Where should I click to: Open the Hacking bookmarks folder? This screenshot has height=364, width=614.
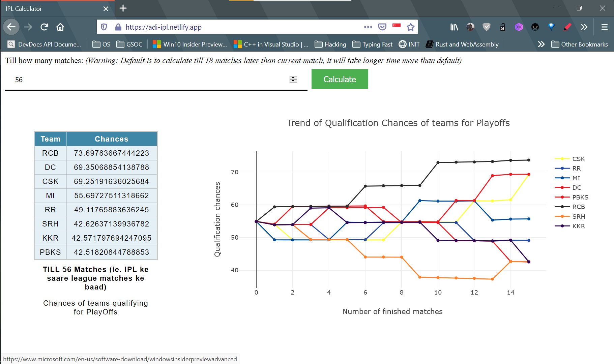click(x=330, y=44)
